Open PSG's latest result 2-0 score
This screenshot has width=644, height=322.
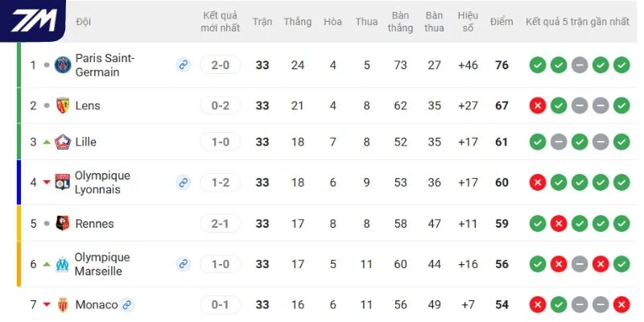220,65
